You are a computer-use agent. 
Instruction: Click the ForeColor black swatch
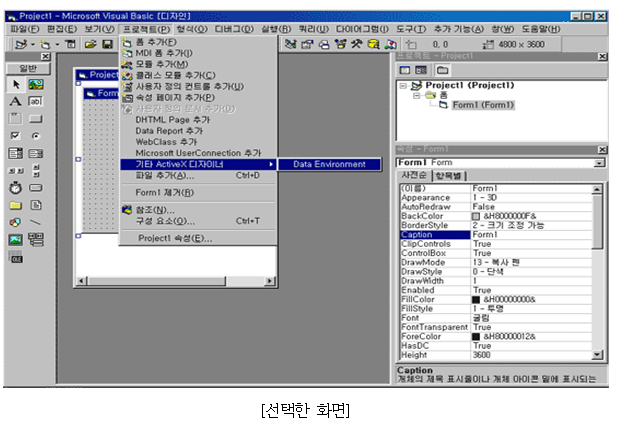pos(476,337)
